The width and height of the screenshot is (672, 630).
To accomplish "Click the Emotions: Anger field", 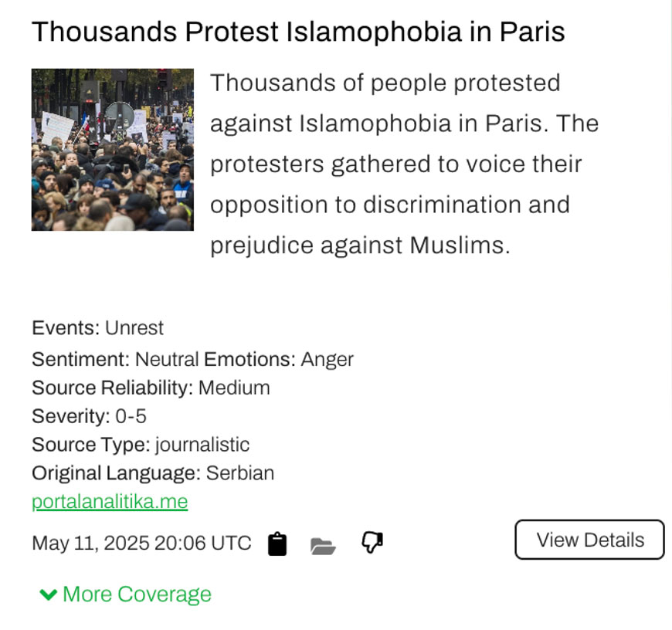I will tap(279, 359).
